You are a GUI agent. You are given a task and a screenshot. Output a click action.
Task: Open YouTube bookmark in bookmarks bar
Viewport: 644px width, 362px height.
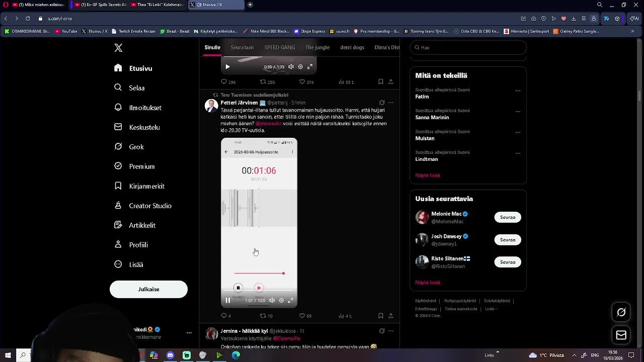pyautogui.click(x=66, y=31)
